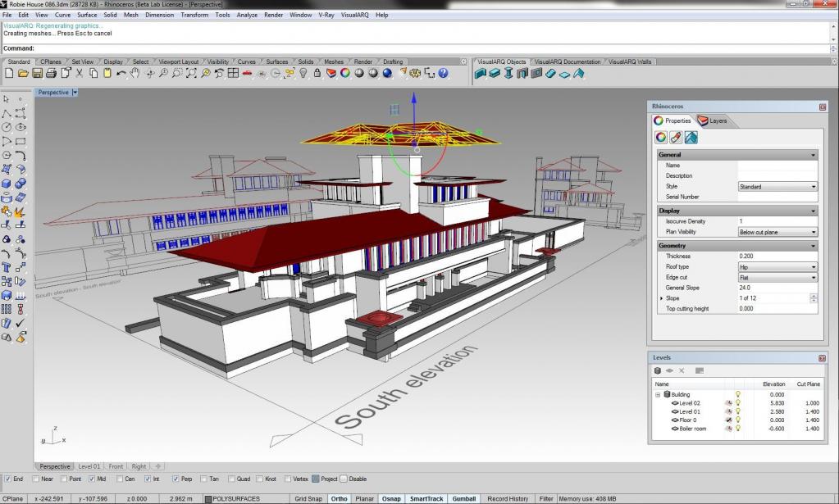Enable the Near osnap checkbox
The image size is (839, 504).
click(36, 479)
